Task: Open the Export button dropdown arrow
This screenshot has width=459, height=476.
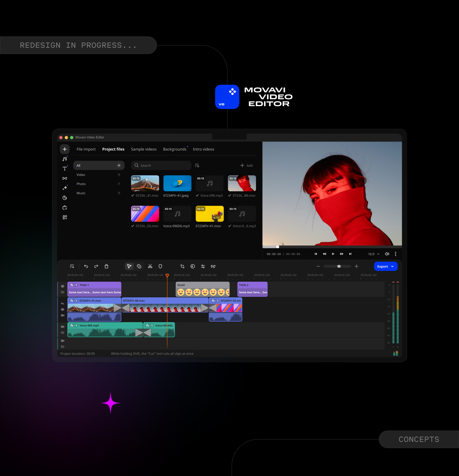Action: [x=392, y=266]
